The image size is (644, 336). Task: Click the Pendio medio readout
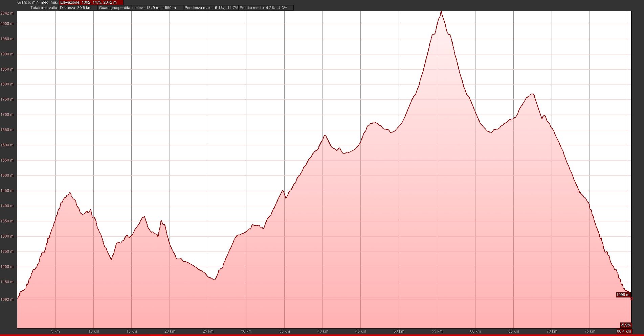[x=266, y=8]
